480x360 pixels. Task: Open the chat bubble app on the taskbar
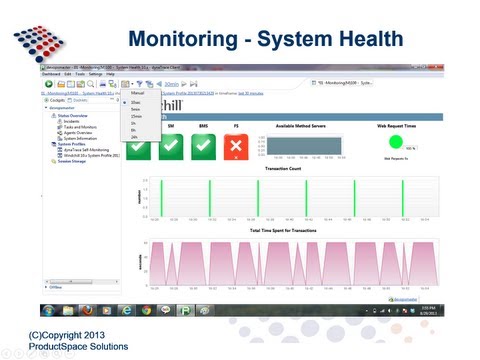[165, 311]
